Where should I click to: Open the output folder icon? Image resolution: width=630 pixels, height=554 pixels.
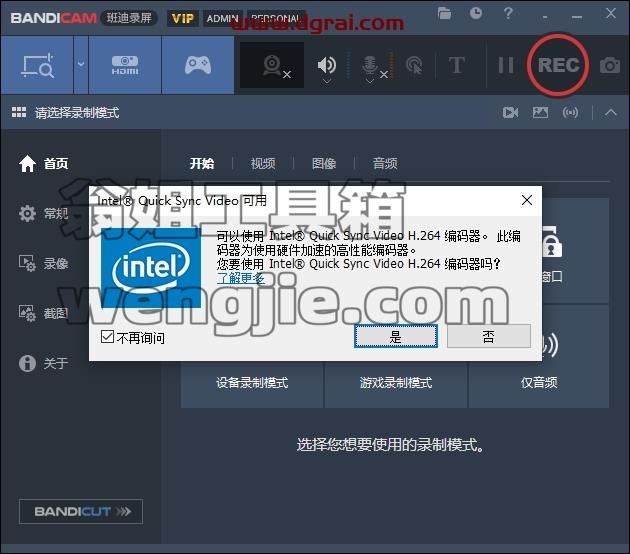tap(444, 14)
